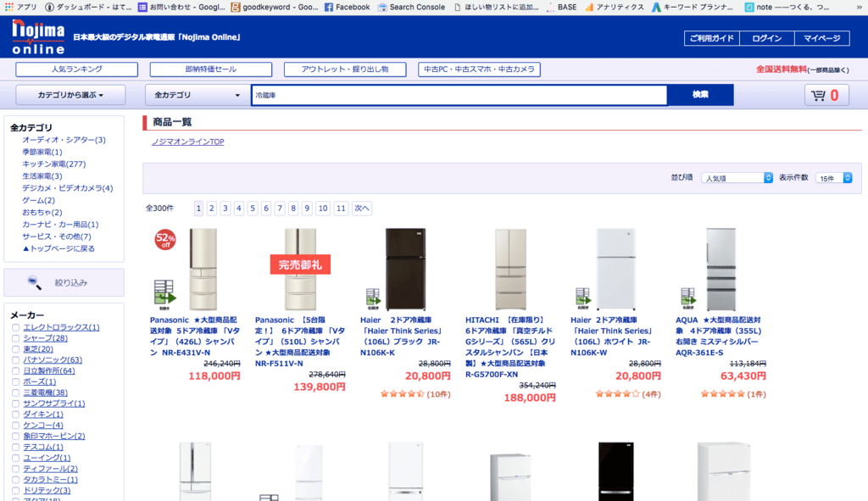Click 次へ next page link
The image size is (868, 501).
[x=361, y=209]
